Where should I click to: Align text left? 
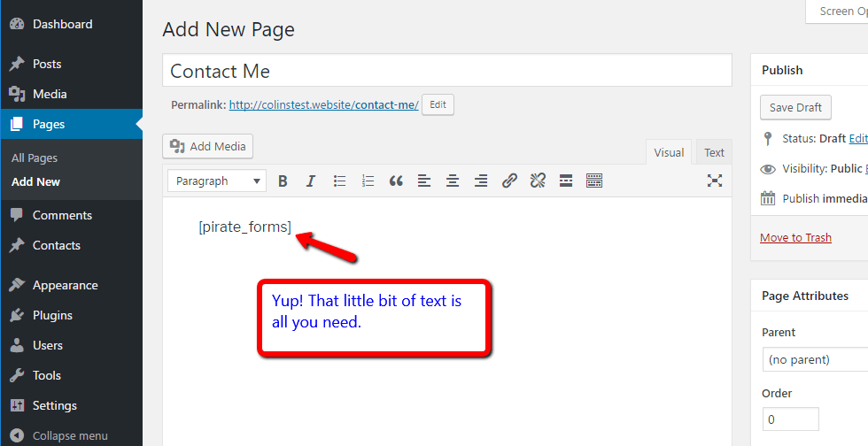point(424,181)
